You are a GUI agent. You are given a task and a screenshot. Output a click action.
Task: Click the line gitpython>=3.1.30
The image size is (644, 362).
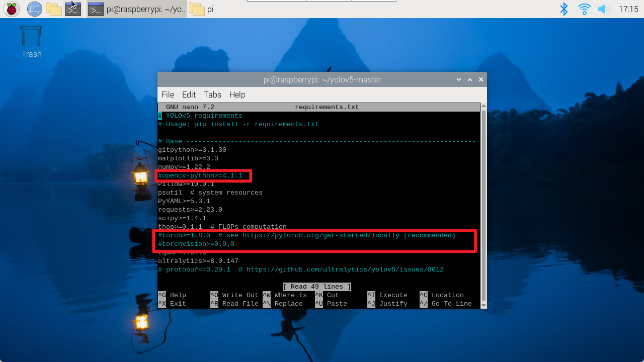[x=192, y=150]
